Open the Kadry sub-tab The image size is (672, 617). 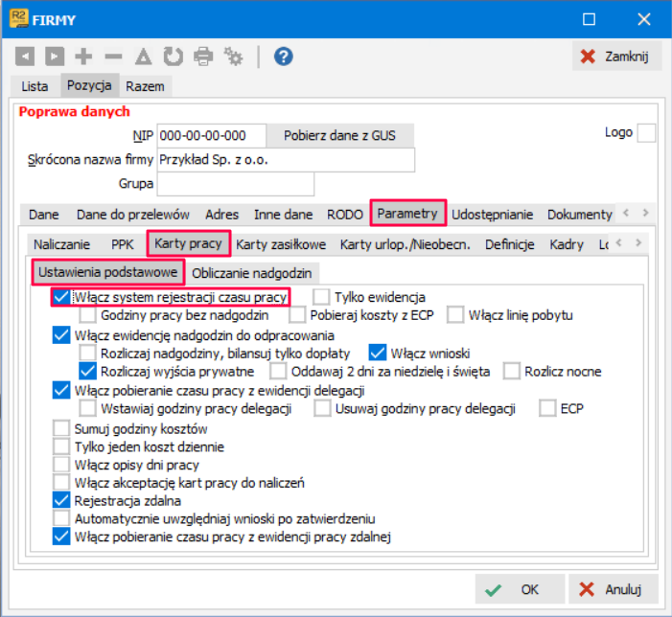click(x=567, y=244)
